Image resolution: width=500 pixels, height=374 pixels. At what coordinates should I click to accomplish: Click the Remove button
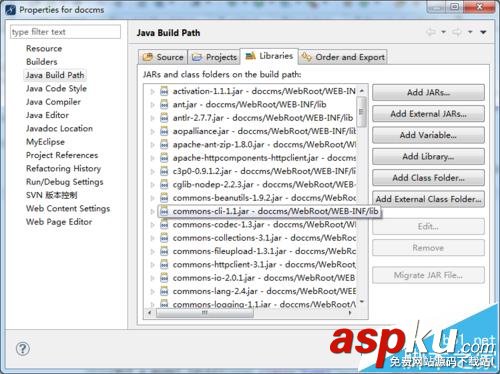pos(428,248)
